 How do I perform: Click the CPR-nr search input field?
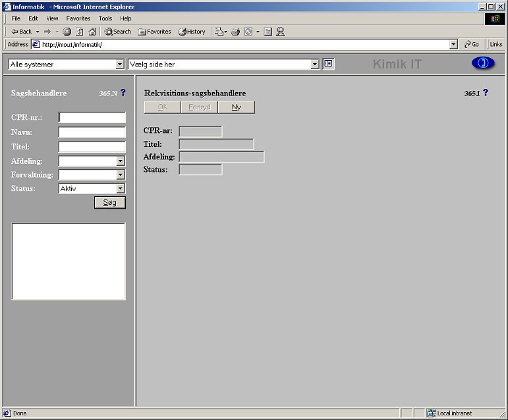[x=92, y=117]
